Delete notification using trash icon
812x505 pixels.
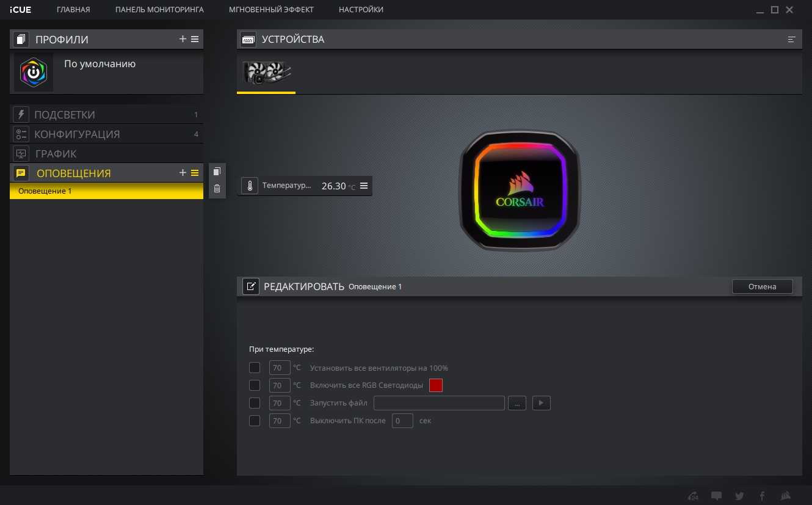coord(217,189)
